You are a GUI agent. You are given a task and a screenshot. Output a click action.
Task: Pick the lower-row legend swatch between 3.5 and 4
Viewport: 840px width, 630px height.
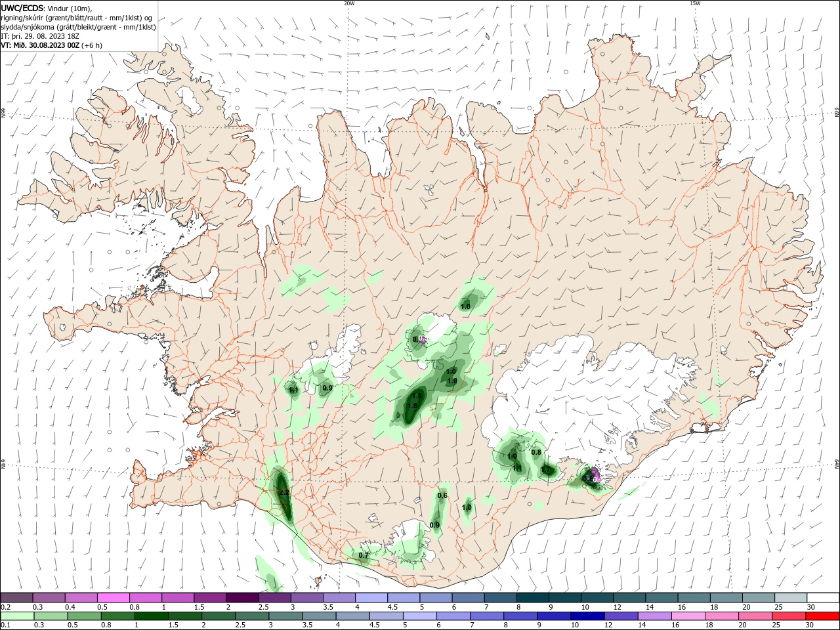pos(319,616)
